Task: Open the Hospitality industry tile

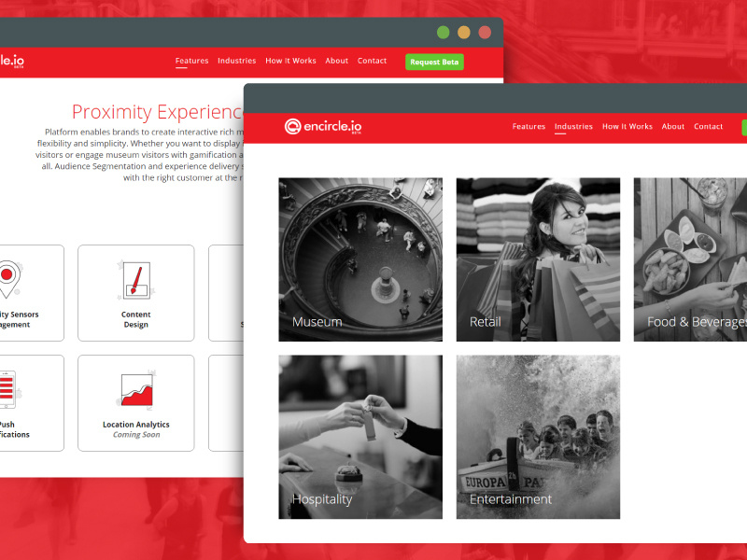Action: click(x=360, y=437)
